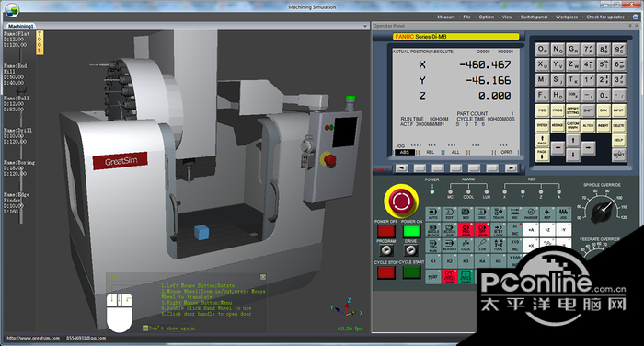Toggle SINGLE BLOCK mode

click(433, 230)
